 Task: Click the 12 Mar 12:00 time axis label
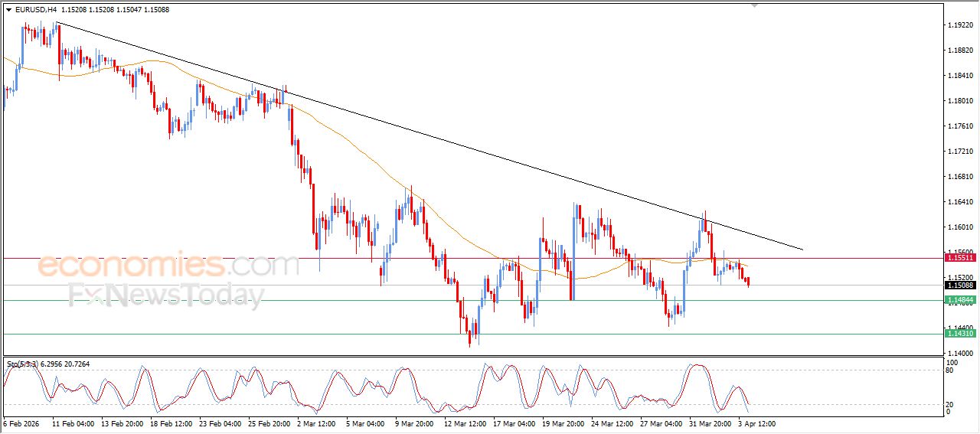pos(466,423)
